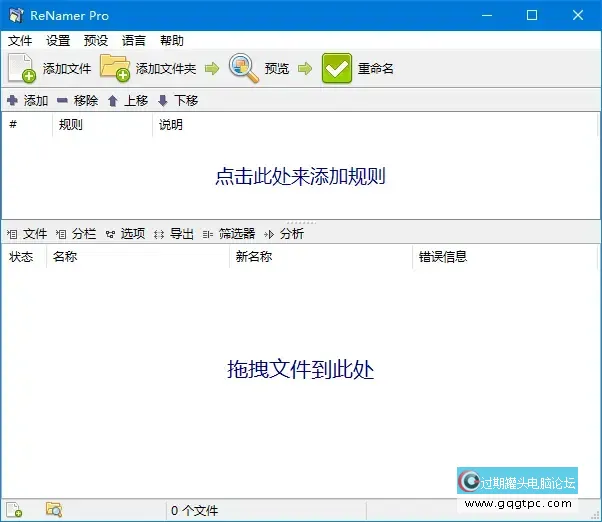Click the ReNamer Pro app icon in title bar
This screenshot has width=602, height=522.
[16, 15]
